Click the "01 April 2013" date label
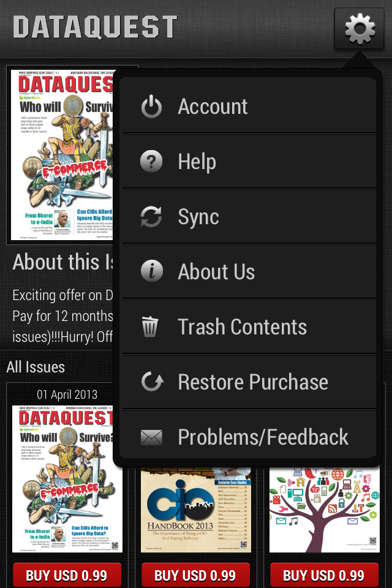Viewport: 392px width, 588px height. click(x=67, y=394)
